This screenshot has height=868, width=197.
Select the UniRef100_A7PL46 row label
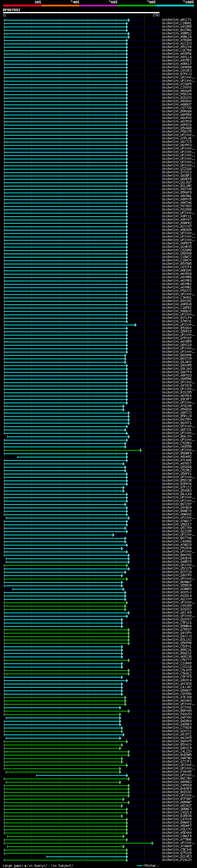click(177, 138)
